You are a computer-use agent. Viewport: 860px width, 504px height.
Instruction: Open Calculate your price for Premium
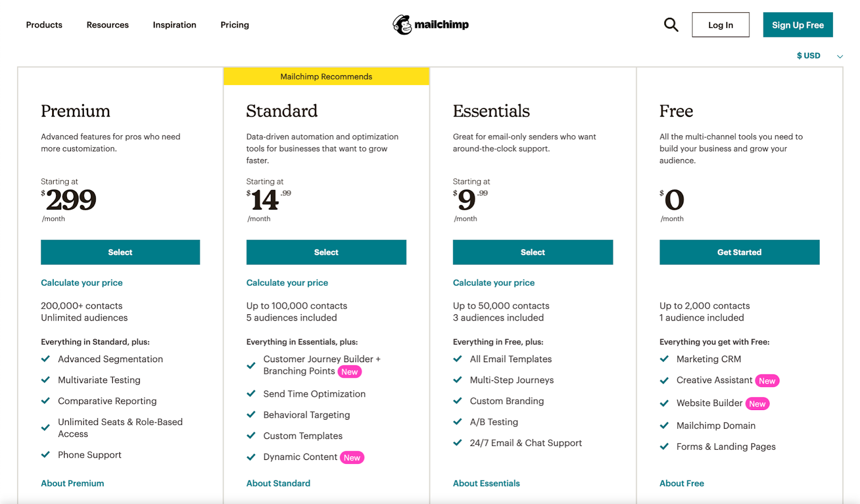(82, 283)
